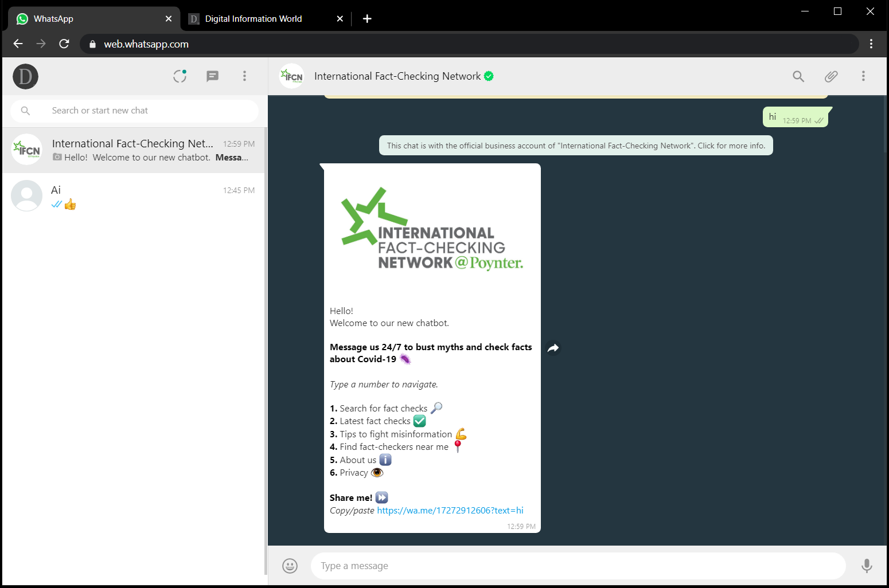889x588 pixels.
Task: Click the official business account notice
Action: pos(576,146)
